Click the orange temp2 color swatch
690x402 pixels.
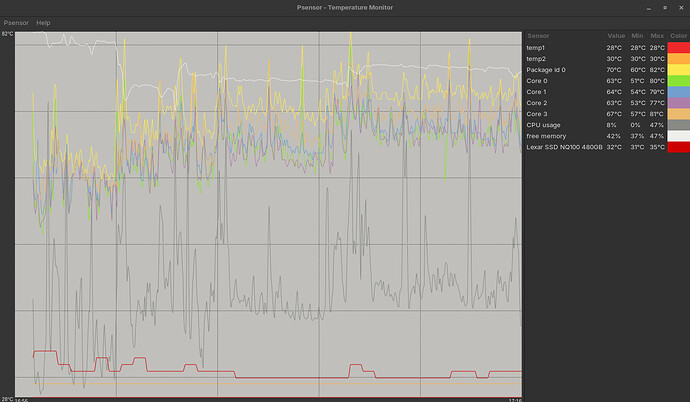[x=677, y=59]
